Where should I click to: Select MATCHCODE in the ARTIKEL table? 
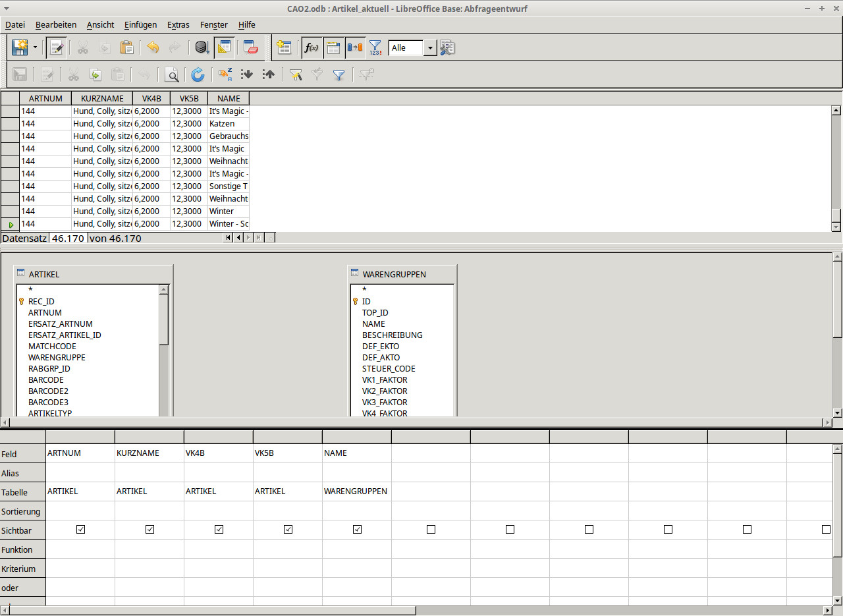click(52, 346)
